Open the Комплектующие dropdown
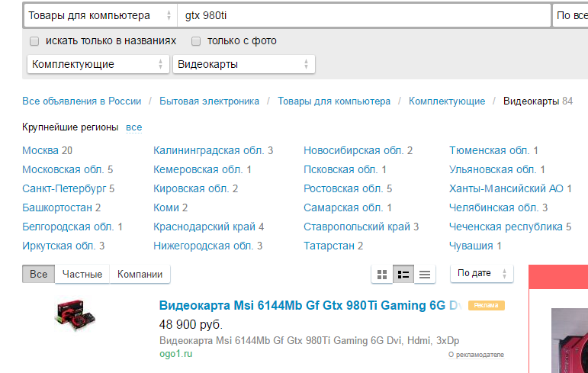The image size is (588, 373). pos(98,64)
